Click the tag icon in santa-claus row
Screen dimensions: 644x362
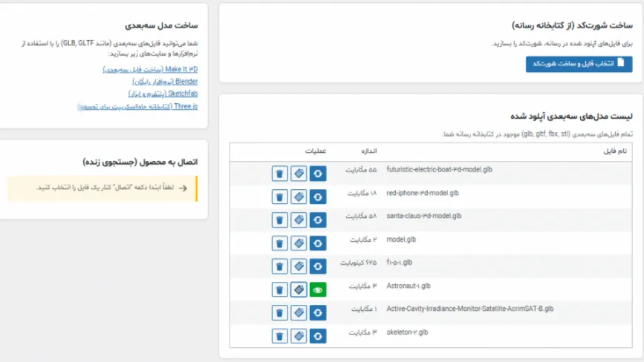[299, 220]
